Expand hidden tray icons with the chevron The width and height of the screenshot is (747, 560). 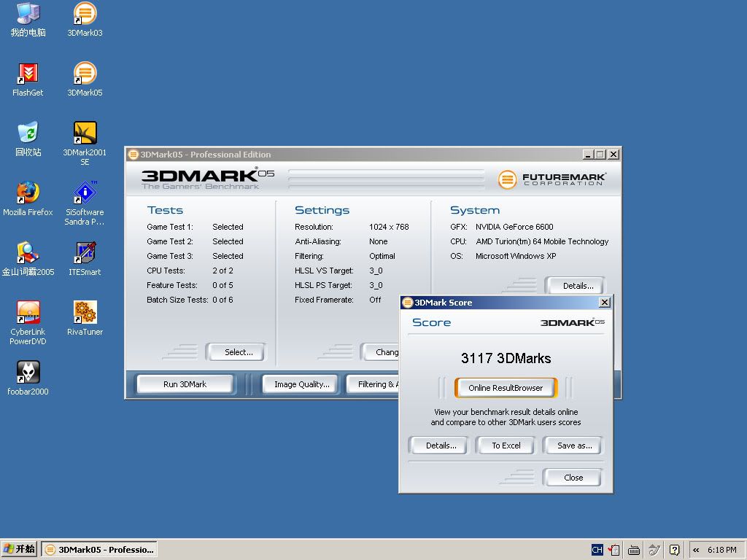point(696,550)
